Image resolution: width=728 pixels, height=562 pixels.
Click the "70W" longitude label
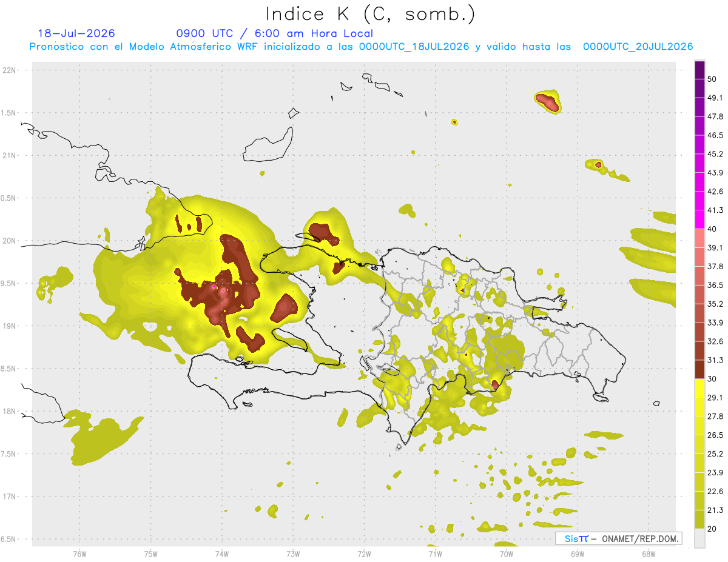(x=507, y=554)
